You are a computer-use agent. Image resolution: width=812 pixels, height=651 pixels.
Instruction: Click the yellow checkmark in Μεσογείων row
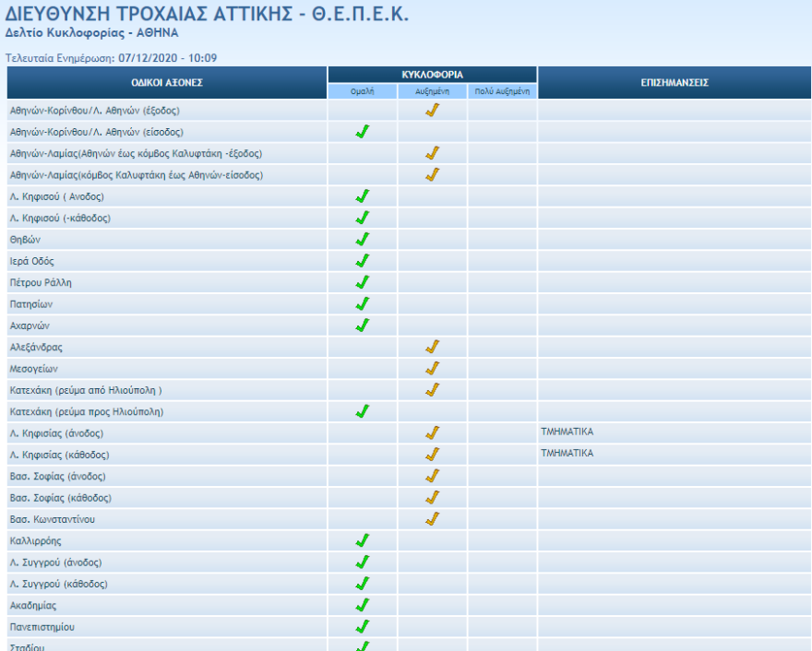coord(432,368)
